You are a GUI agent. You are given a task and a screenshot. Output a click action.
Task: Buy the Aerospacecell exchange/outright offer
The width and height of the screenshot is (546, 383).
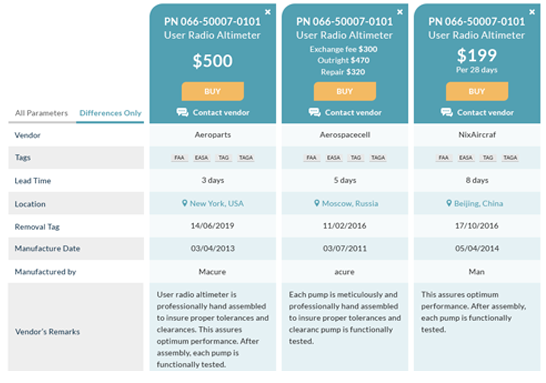[x=345, y=91]
